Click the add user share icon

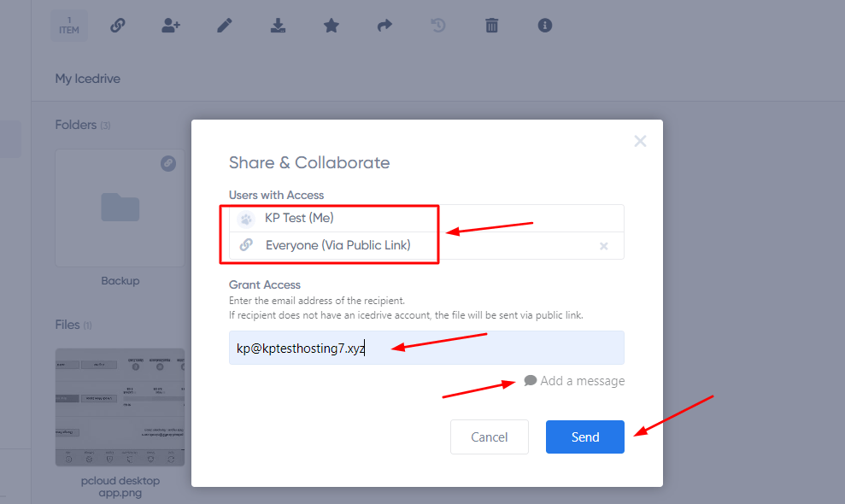[x=171, y=26]
